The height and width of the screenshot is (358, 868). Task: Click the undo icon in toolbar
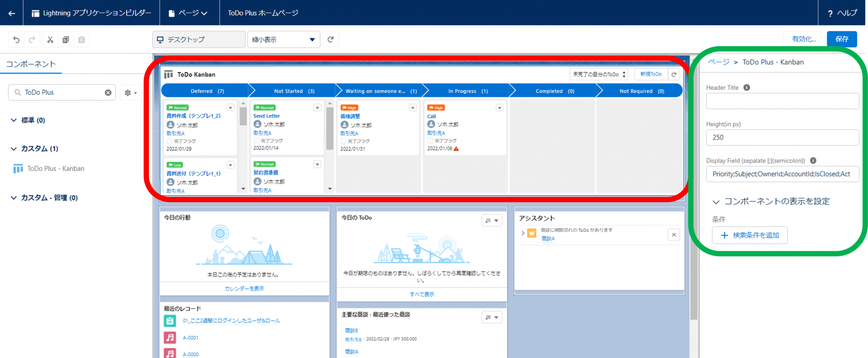[x=16, y=40]
